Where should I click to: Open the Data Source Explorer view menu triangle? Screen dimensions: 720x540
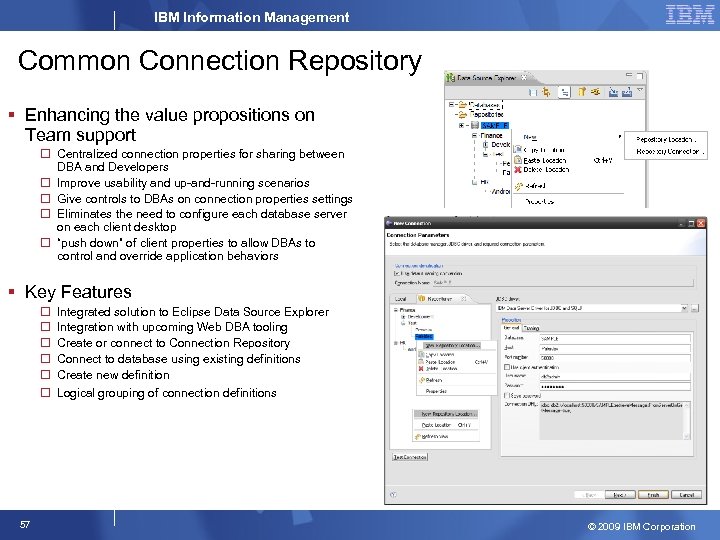click(x=640, y=90)
